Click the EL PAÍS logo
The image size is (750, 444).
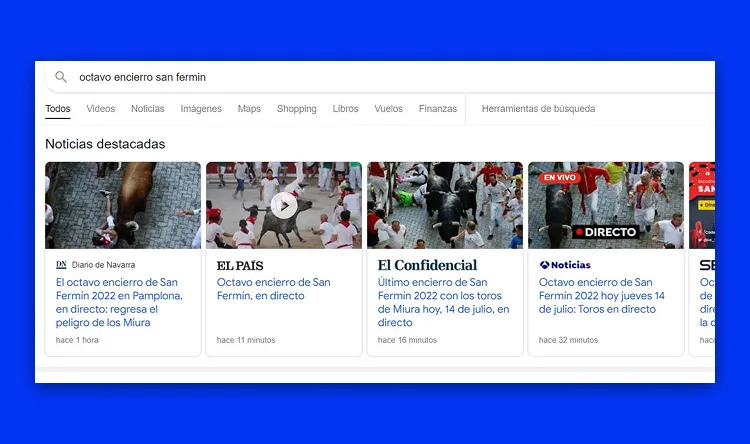click(240, 266)
